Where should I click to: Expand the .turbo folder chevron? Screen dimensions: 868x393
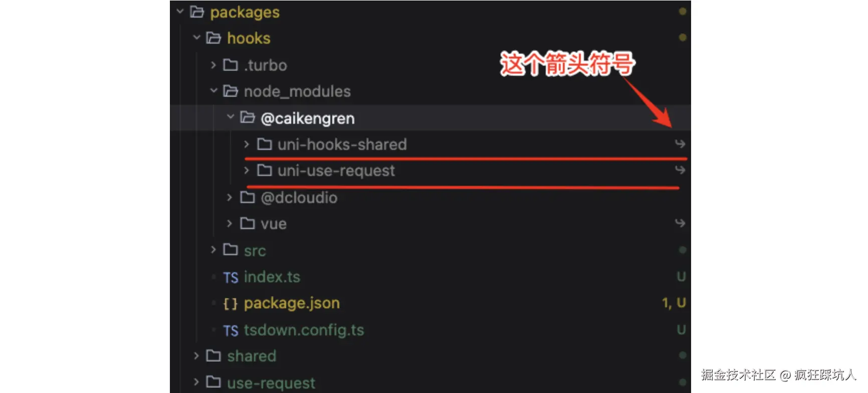[x=213, y=65]
